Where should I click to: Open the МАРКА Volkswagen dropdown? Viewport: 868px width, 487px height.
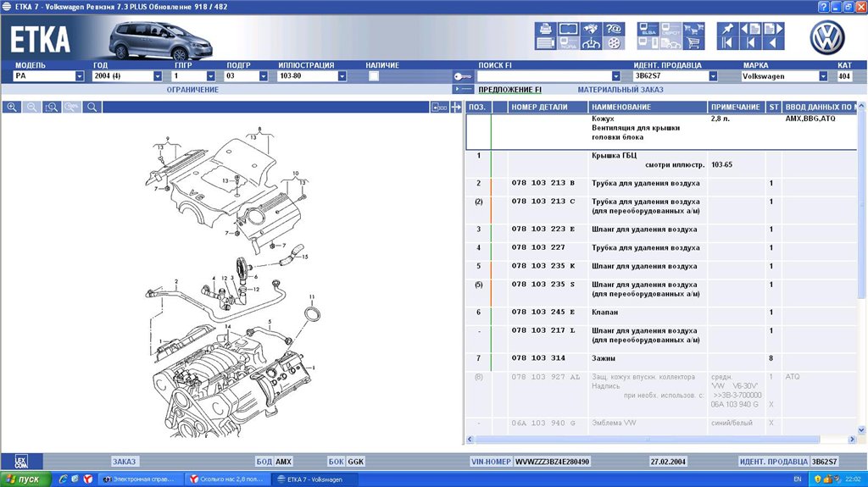tap(823, 76)
